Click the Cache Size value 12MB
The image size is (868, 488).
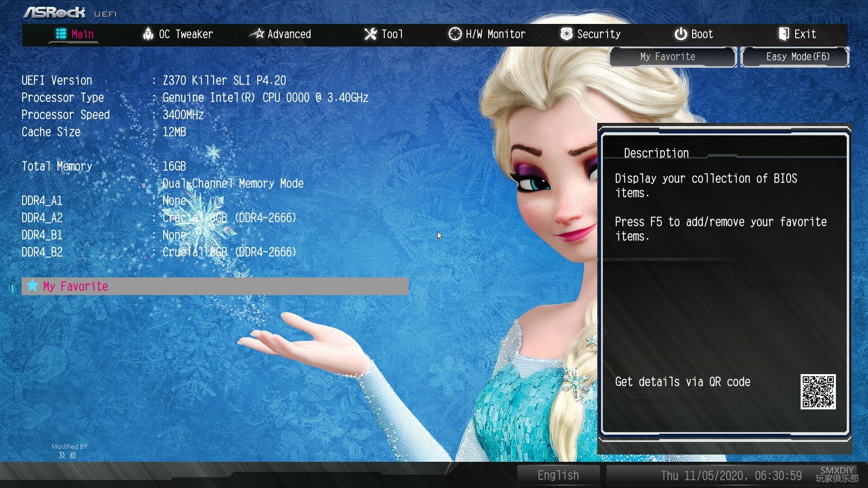click(x=174, y=132)
